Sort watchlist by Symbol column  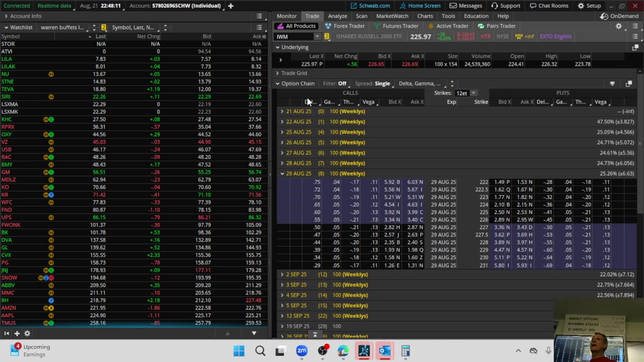tap(11, 36)
